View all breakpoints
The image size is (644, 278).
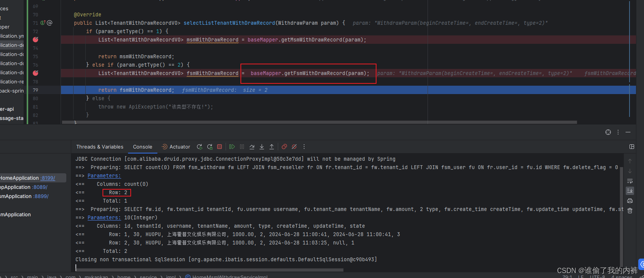pyautogui.click(x=284, y=147)
